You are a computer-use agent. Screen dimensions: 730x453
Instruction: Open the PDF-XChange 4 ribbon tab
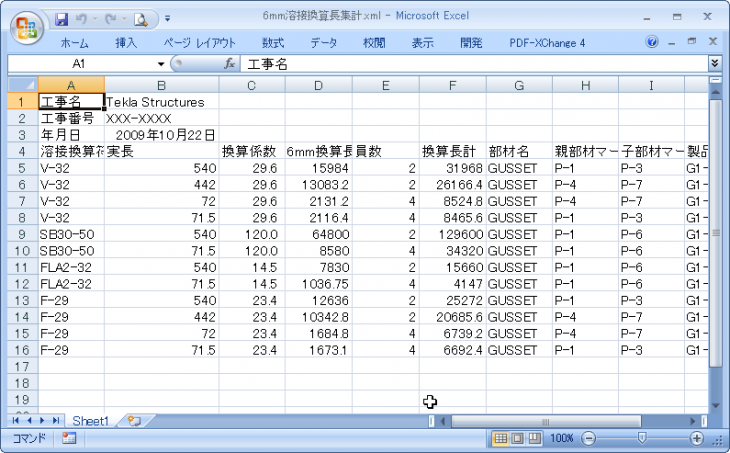click(x=547, y=43)
